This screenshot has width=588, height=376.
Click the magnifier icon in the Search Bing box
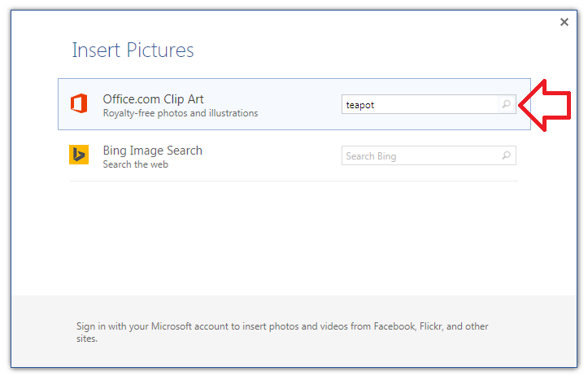click(x=506, y=155)
